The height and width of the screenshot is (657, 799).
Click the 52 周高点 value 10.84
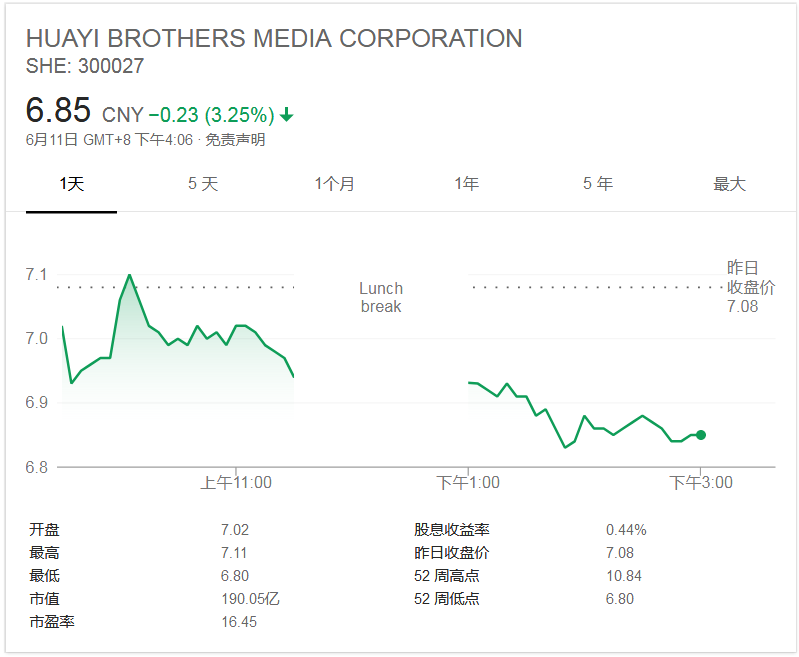(624, 576)
